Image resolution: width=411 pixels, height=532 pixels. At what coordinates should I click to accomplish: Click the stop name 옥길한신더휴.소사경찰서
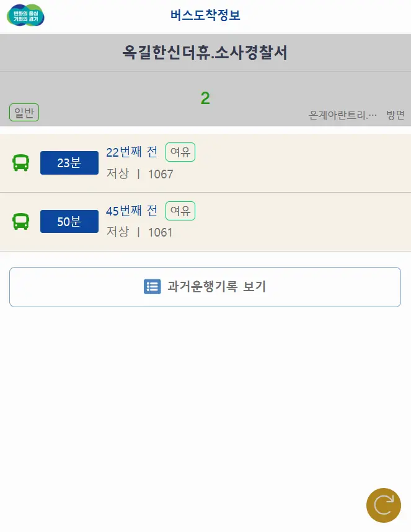coord(205,53)
